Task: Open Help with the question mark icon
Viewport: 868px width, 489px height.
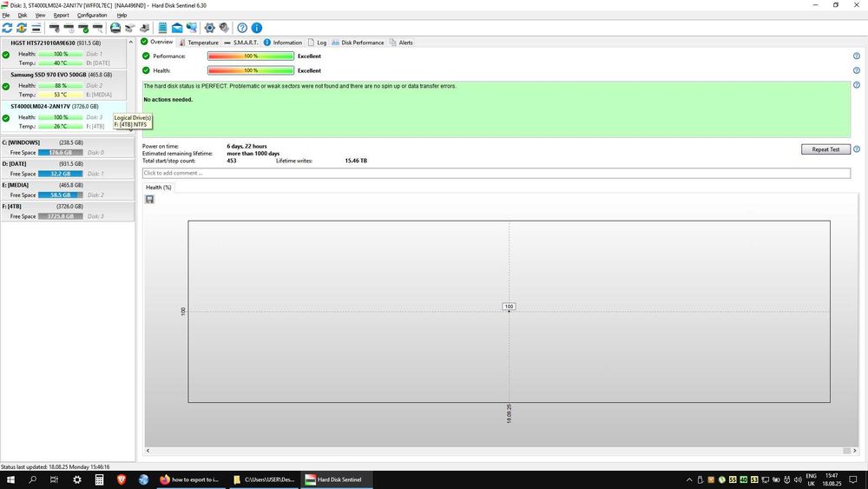Action: click(x=242, y=28)
